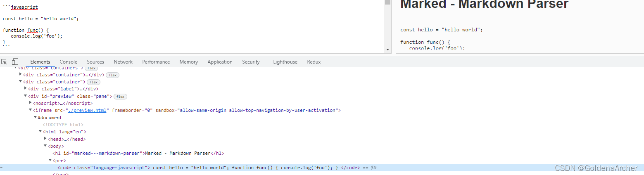Collapse the #document node
Screen dimensions: 644x175
pyautogui.click(x=36, y=118)
